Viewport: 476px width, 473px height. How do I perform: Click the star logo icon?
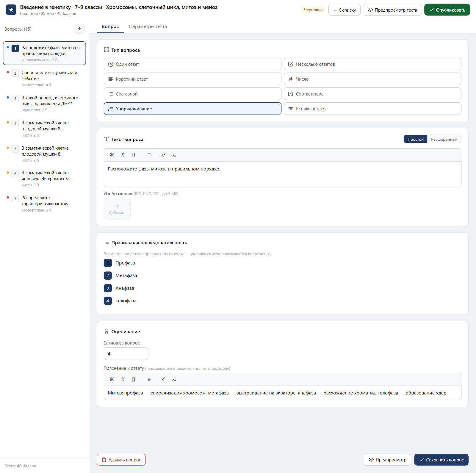click(11, 10)
